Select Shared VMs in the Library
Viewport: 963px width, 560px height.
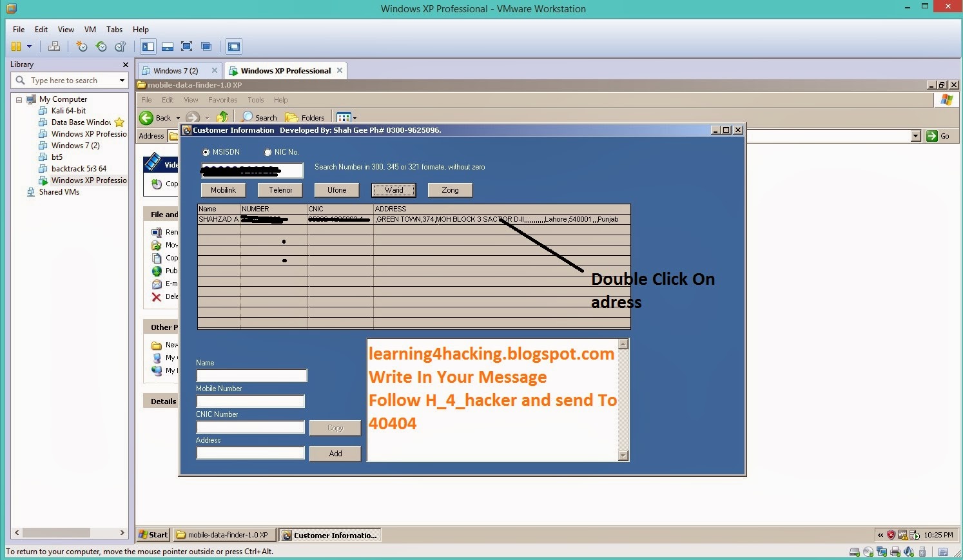(59, 192)
